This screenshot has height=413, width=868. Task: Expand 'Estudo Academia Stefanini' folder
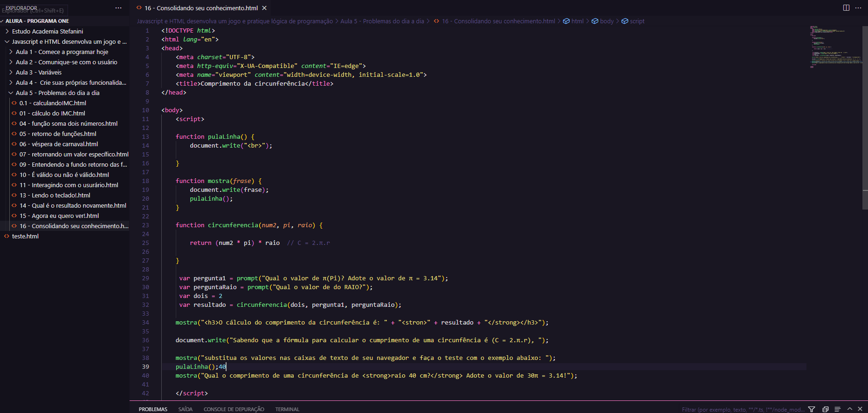pos(7,31)
